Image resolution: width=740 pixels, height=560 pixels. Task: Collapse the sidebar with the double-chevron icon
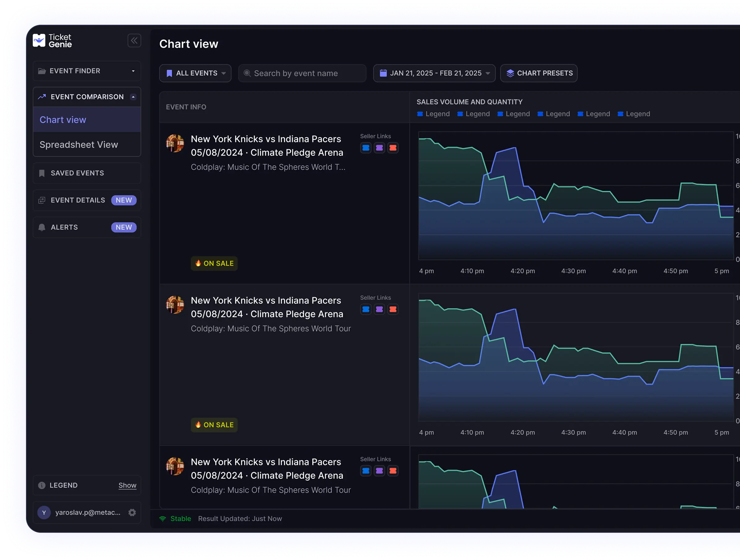point(134,41)
